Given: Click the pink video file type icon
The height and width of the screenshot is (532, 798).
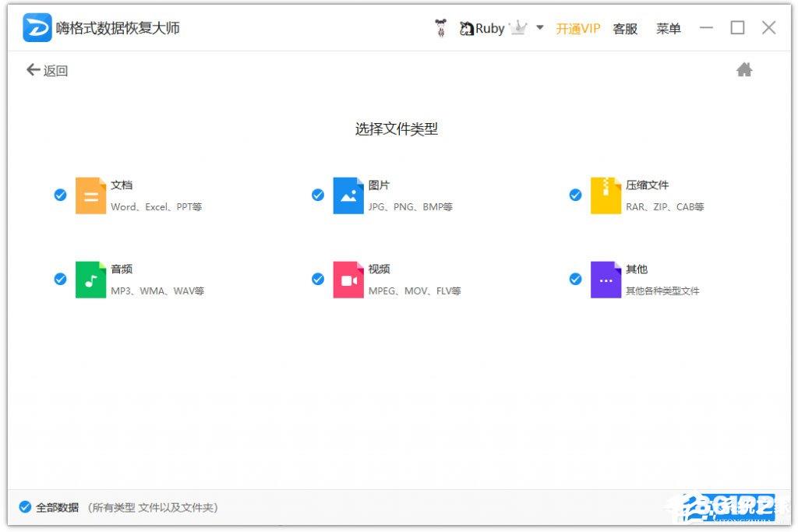Looking at the screenshot, I should pyautogui.click(x=348, y=279).
